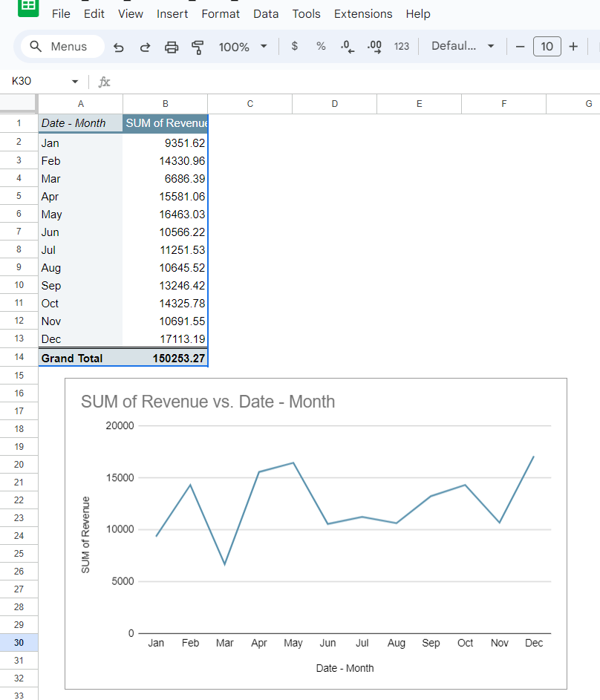Click the 'Grand Total' cell
600x700 pixels.
80,358
